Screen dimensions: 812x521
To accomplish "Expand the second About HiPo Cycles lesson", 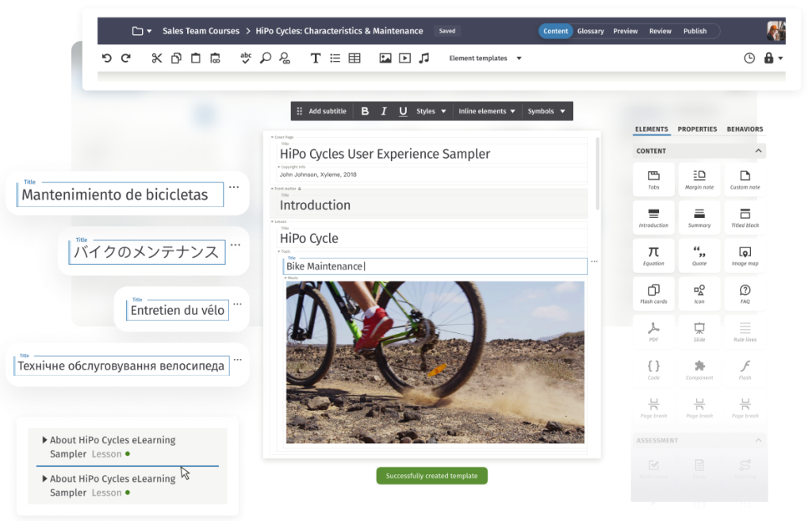I will click(44, 478).
